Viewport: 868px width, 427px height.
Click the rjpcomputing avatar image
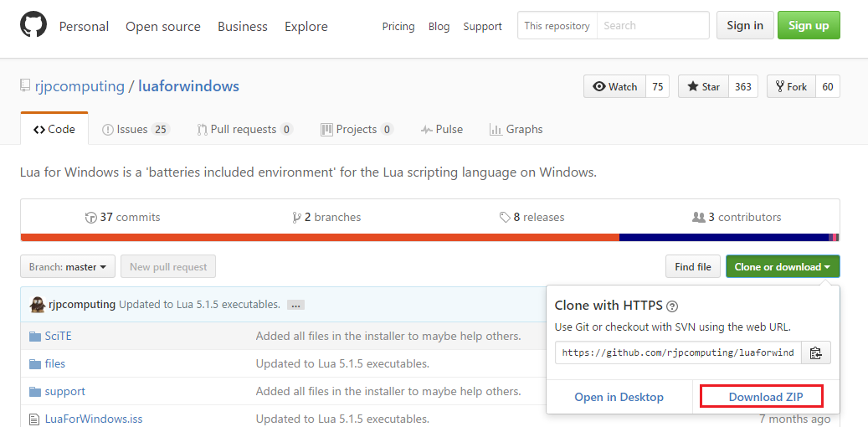37,304
